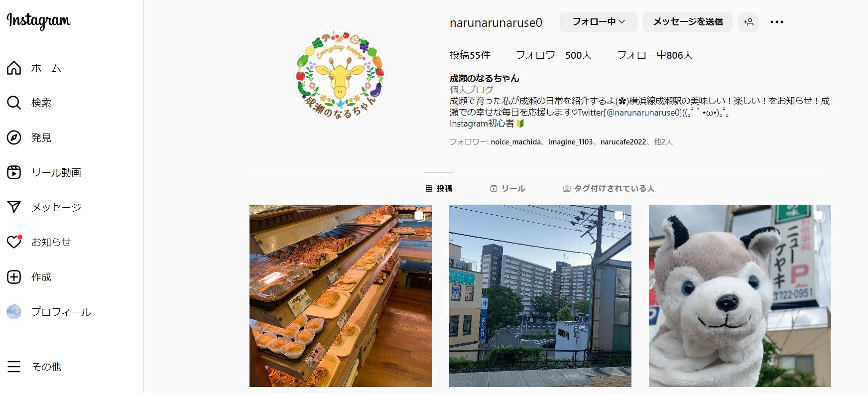Switch to the タグ付けされている人 tab
The width and height of the screenshot is (868, 393).
click(x=609, y=188)
